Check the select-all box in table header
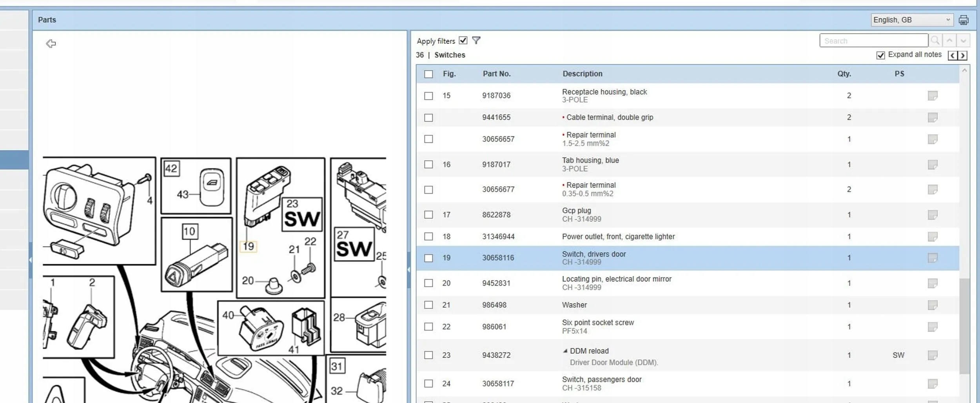Viewport: 980px width, 403px height. [428, 74]
